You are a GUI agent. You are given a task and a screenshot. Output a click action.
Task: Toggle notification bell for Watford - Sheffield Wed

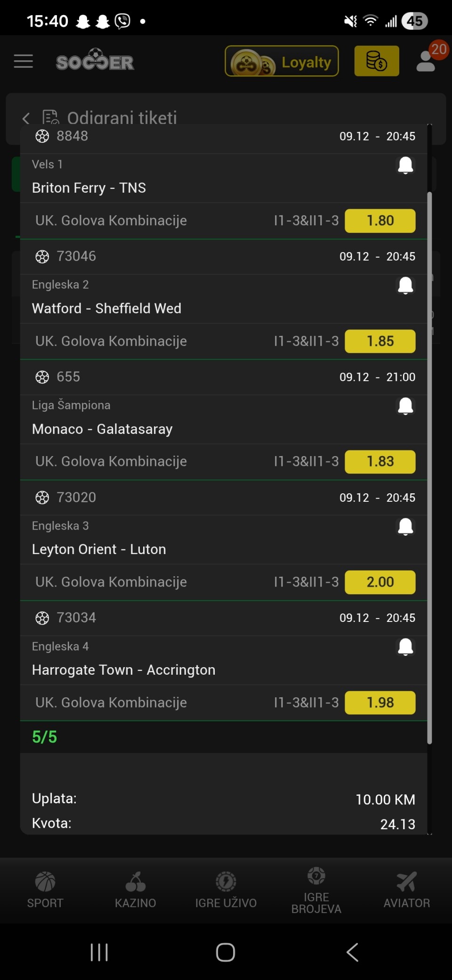(x=405, y=286)
